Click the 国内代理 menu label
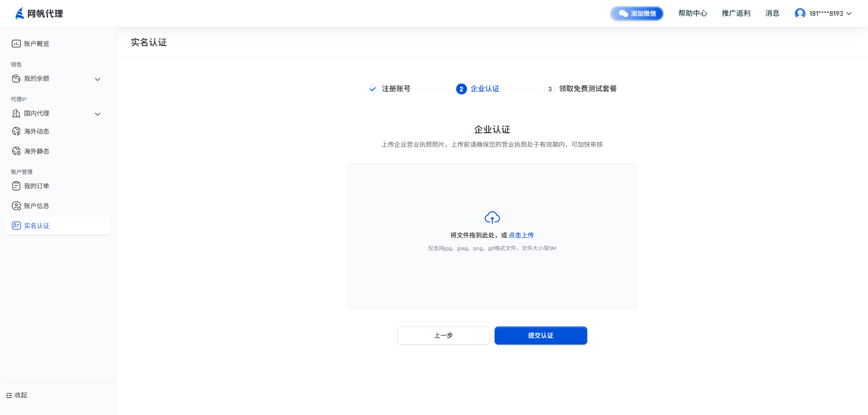 click(37, 113)
